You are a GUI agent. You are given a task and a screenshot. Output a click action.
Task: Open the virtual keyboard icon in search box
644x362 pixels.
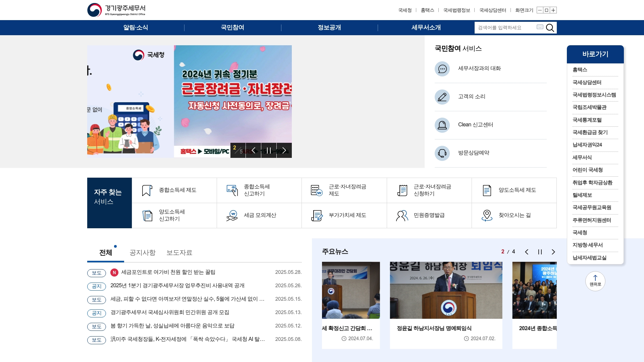pyautogui.click(x=540, y=27)
